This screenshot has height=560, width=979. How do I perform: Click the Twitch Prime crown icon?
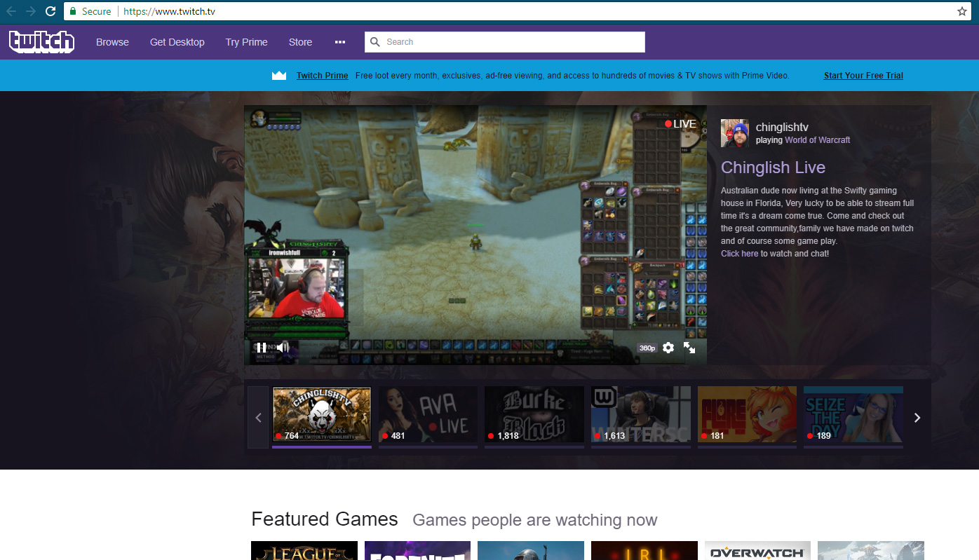point(279,76)
